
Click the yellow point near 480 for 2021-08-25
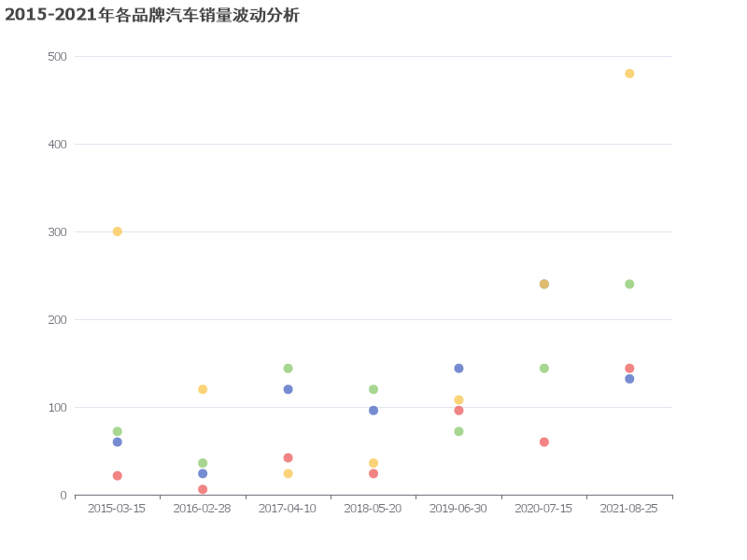pyautogui.click(x=629, y=74)
